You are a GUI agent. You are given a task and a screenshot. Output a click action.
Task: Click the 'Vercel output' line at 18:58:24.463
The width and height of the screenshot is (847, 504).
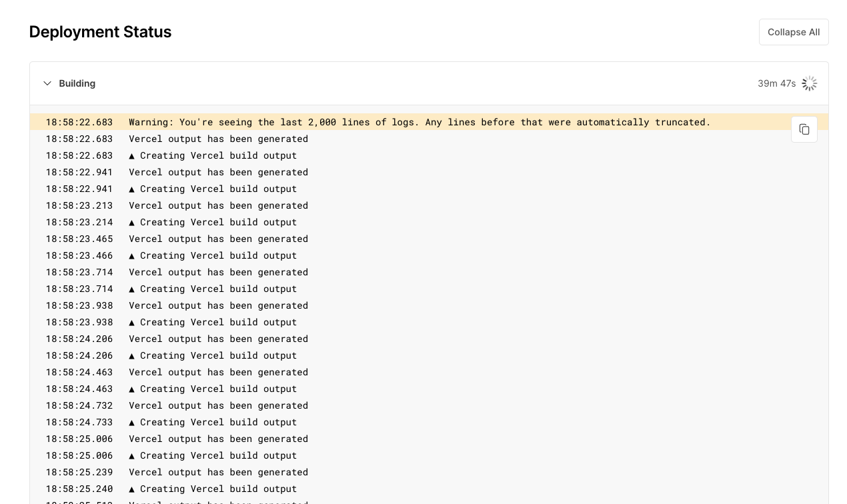coord(430,372)
